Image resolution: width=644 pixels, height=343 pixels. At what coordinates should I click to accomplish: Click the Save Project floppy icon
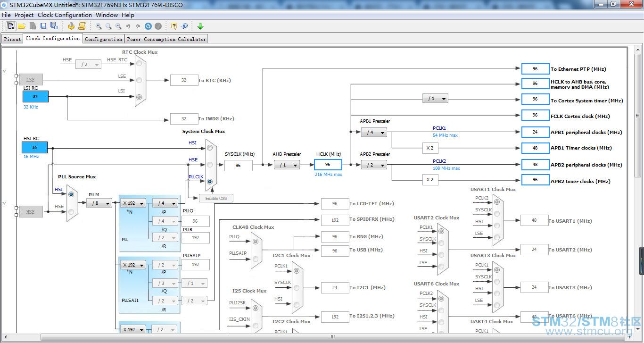(43, 26)
